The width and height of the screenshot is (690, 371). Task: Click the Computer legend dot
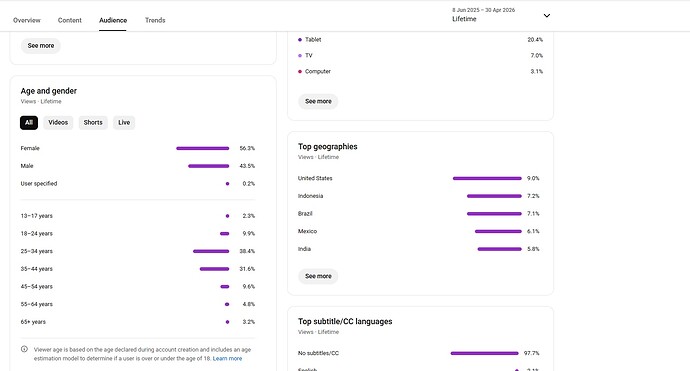300,71
